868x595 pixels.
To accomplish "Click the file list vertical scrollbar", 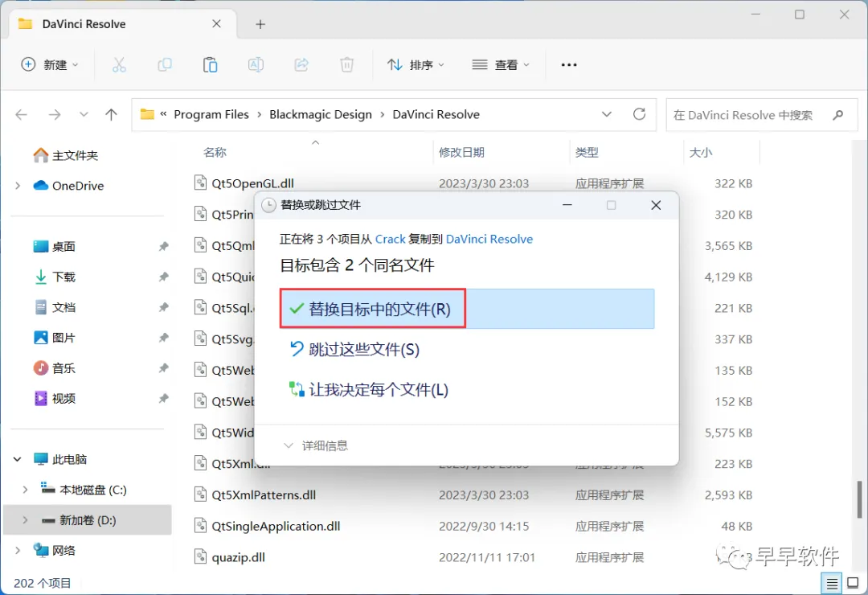I will 860,499.
